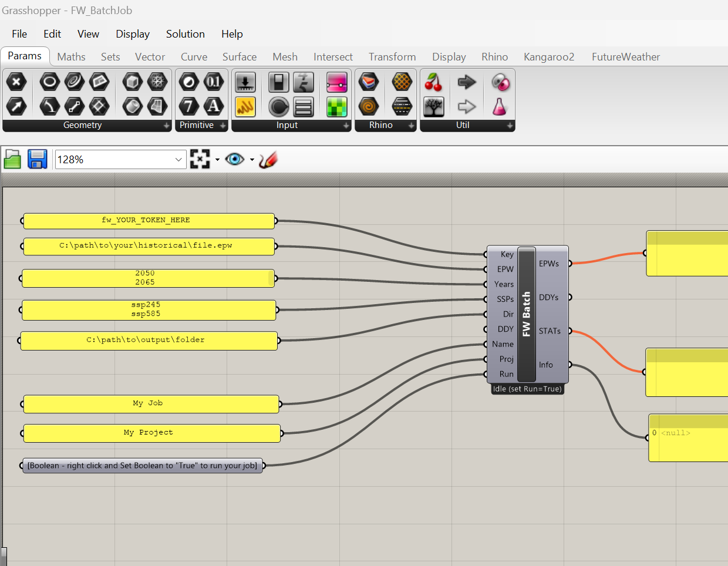Open the preview mode dropdown beside eye icon

click(252, 159)
